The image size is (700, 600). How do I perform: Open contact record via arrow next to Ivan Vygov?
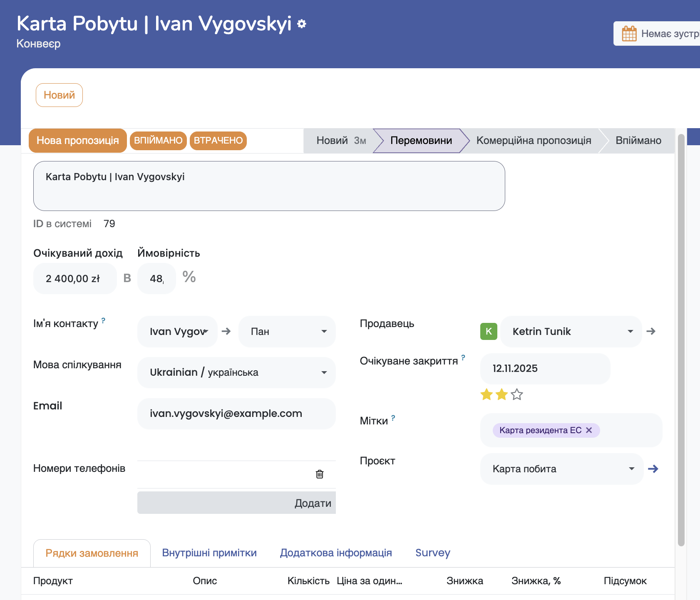coord(226,332)
